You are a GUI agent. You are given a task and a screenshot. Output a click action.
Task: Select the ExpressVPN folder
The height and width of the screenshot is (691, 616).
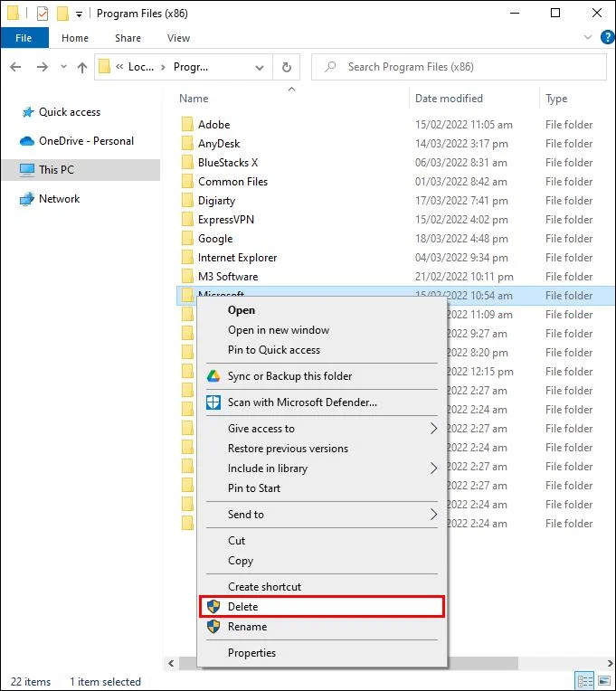click(x=225, y=220)
